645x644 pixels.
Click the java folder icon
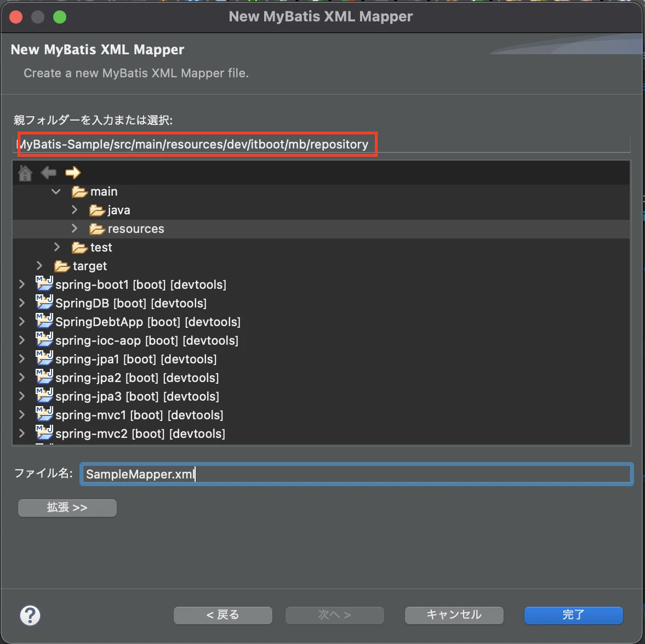(97, 210)
